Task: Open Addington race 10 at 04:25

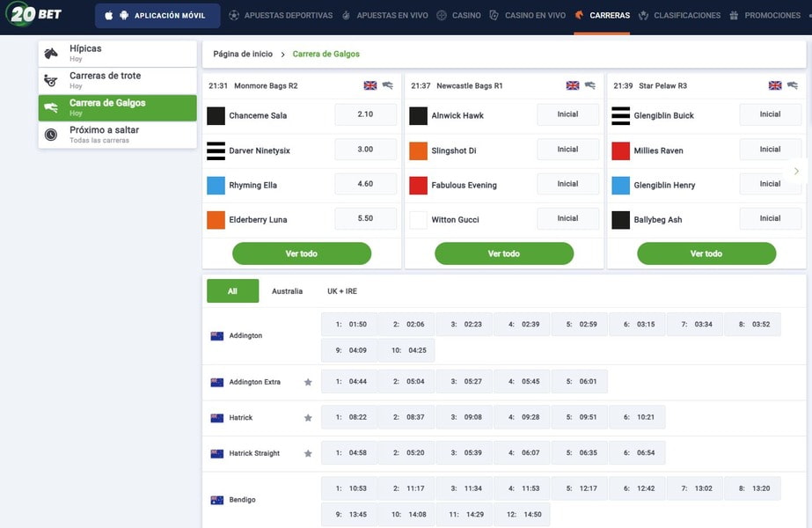Action: pos(408,350)
